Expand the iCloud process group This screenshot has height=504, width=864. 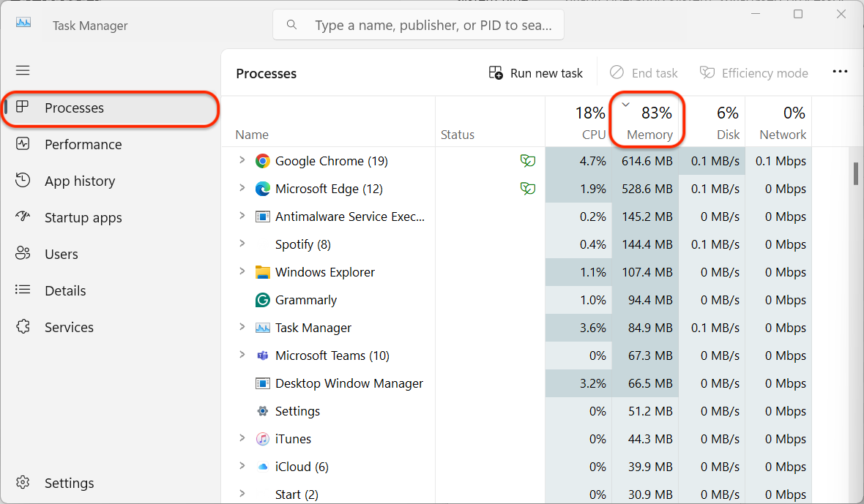(242, 465)
